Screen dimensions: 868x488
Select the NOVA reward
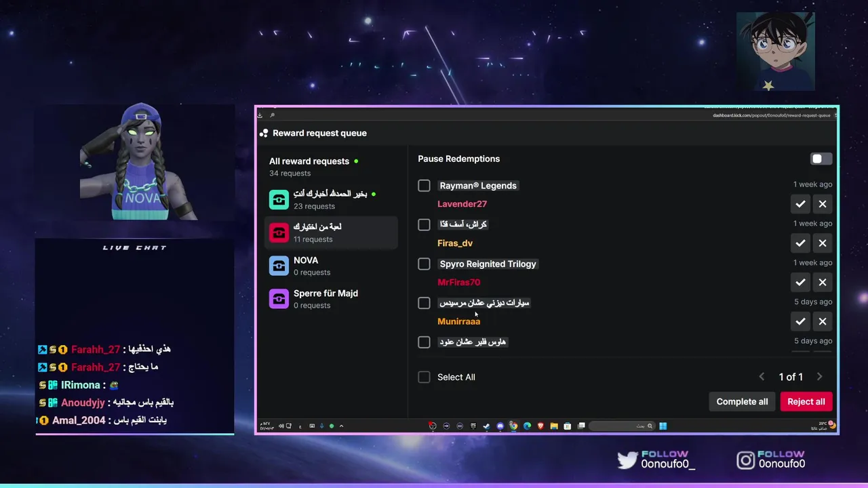pos(332,266)
